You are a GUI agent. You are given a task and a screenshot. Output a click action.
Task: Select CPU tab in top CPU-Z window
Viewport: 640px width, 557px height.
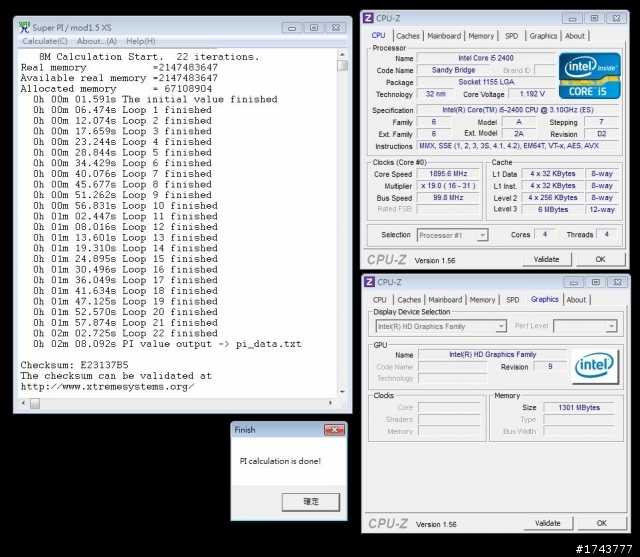click(378, 36)
